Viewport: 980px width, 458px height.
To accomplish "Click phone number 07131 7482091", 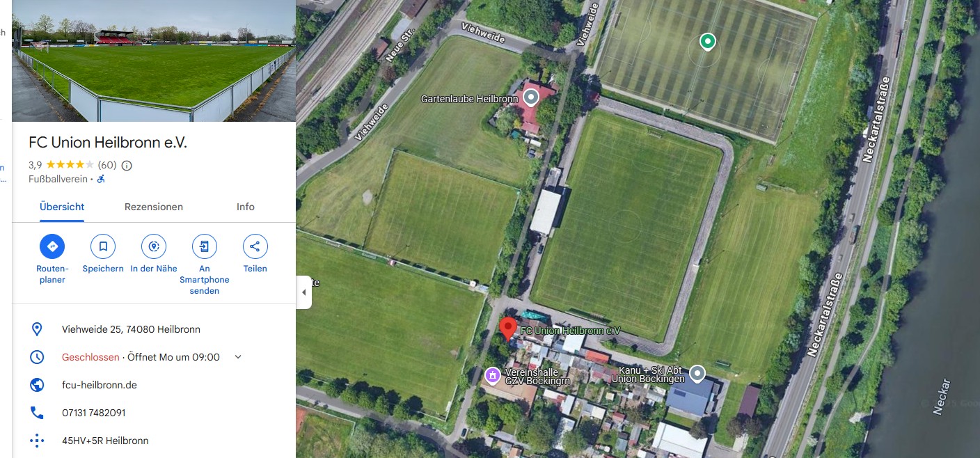I will (94, 413).
